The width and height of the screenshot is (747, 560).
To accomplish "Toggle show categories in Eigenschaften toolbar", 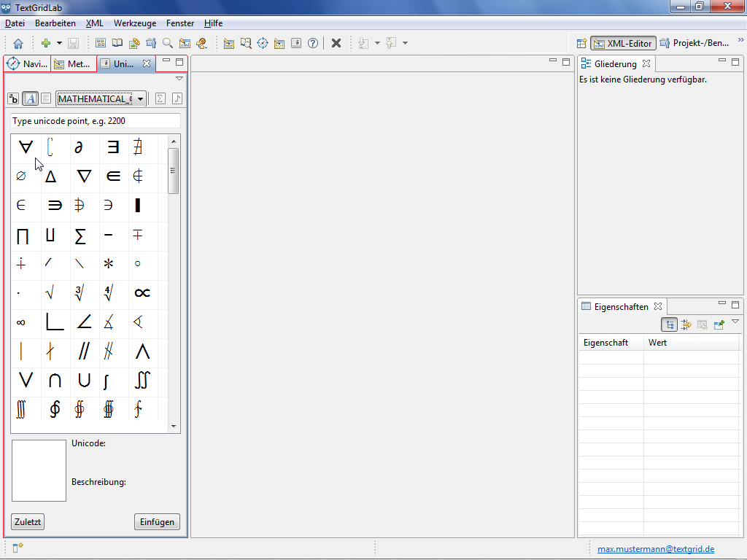I will [670, 324].
